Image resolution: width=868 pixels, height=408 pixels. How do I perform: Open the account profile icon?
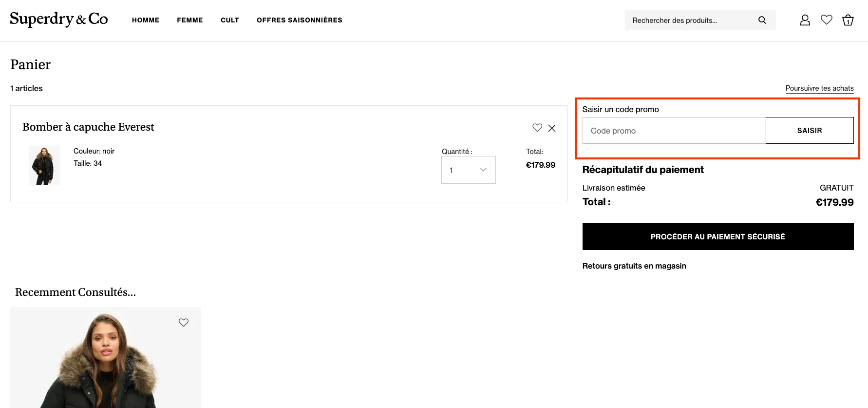tap(805, 20)
